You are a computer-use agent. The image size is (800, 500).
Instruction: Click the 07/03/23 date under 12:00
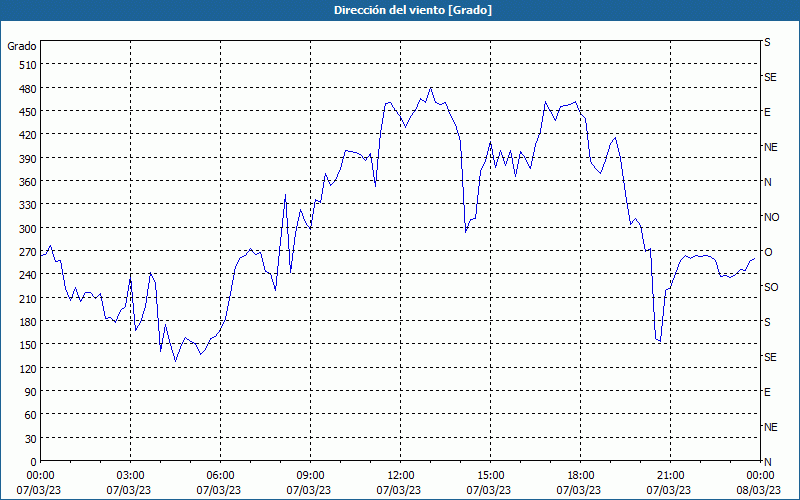pyautogui.click(x=398, y=490)
